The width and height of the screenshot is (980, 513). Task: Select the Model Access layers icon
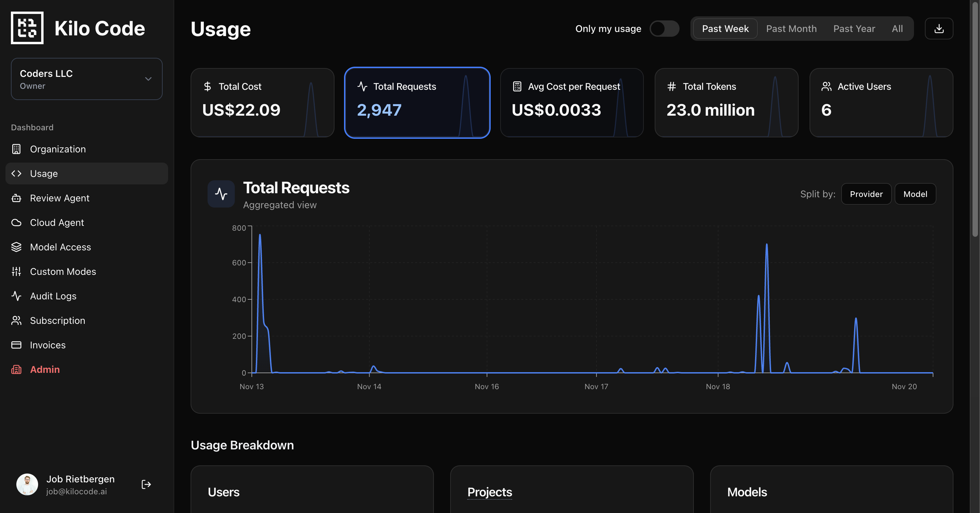tap(16, 247)
